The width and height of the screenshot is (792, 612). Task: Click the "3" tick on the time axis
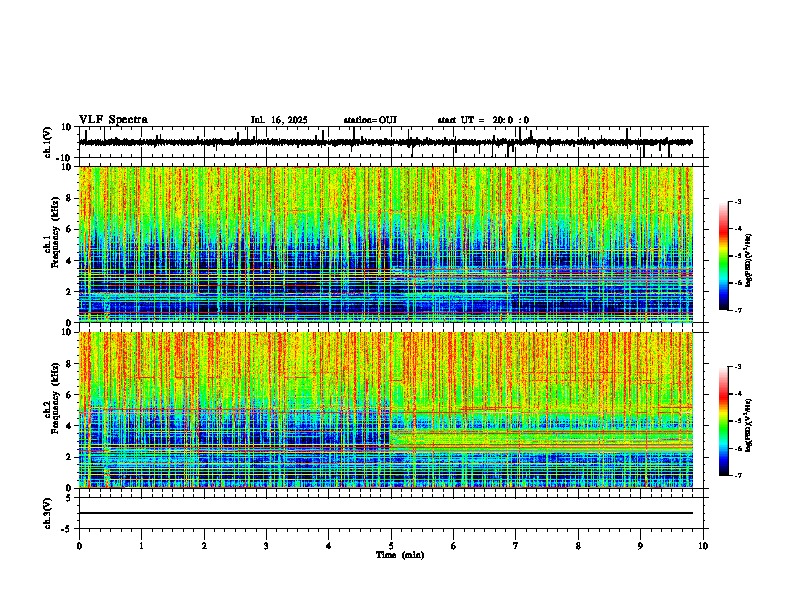266,546
